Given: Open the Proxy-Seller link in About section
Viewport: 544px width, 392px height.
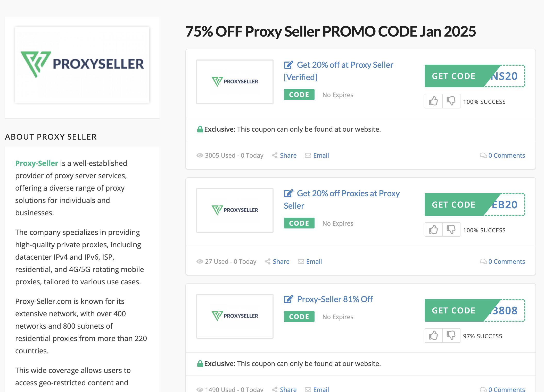Looking at the screenshot, I should click(x=37, y=163).
